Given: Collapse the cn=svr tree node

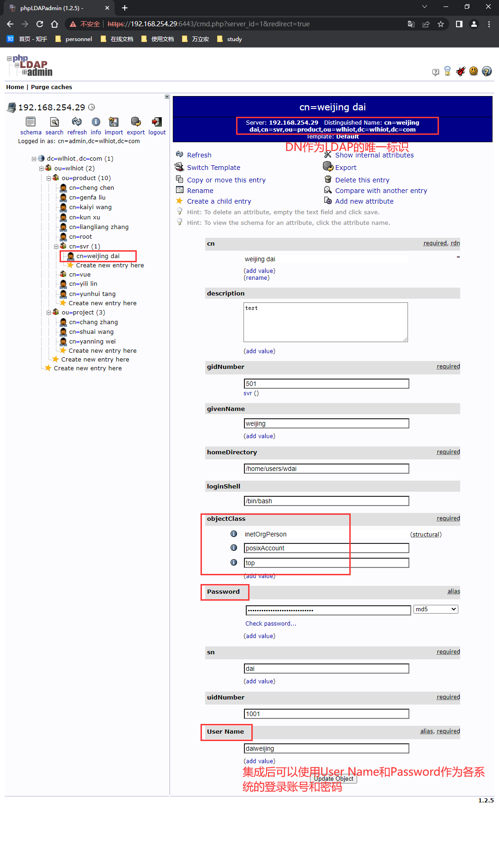Looking at the screenshot, I should click(56, 247).
